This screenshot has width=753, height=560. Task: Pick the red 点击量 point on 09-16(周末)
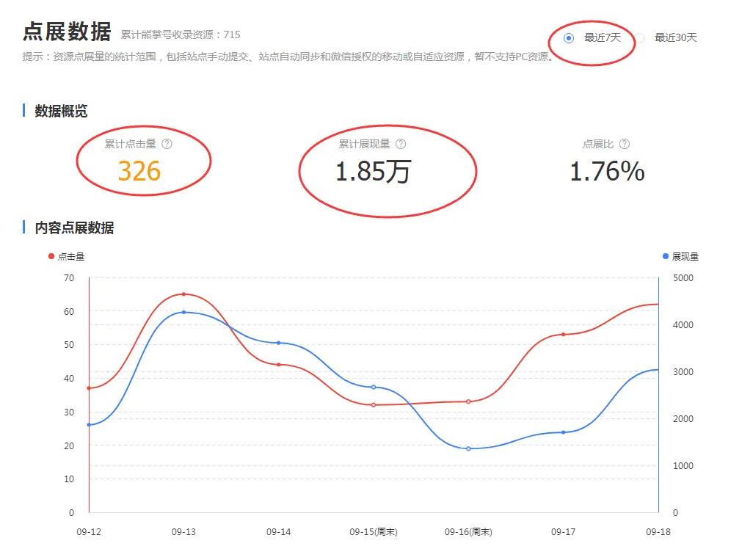point(468,401)
